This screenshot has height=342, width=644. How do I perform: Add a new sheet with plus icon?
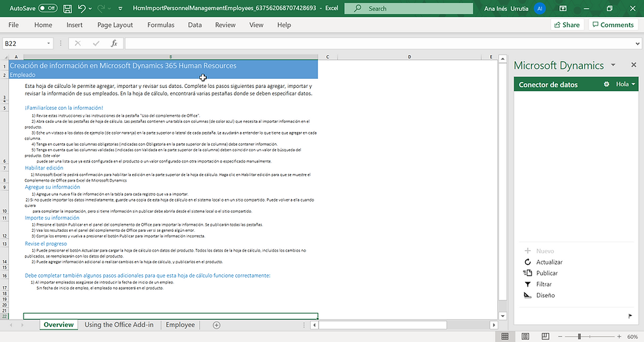point(216,325)
